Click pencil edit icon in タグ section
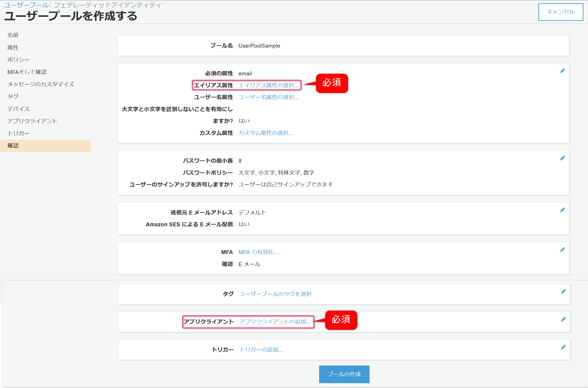This screenshot has width=588, height=388. point(563,292)
